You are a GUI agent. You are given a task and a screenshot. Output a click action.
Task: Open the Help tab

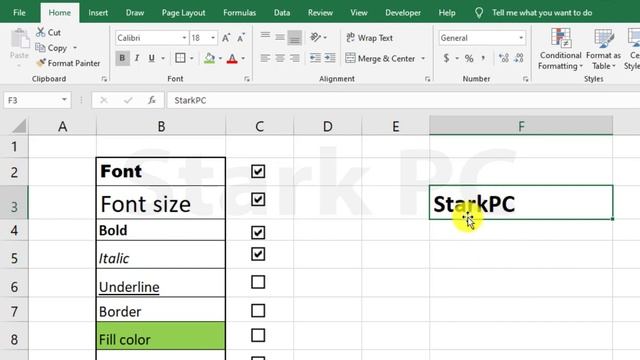(x=447, y=13)
